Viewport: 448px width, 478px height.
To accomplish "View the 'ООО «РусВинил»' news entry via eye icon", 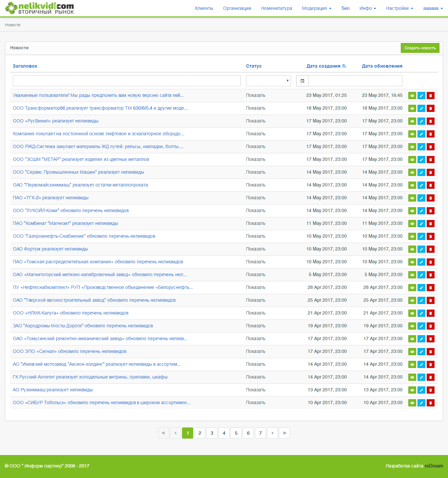I will click(x=412, y=121).
